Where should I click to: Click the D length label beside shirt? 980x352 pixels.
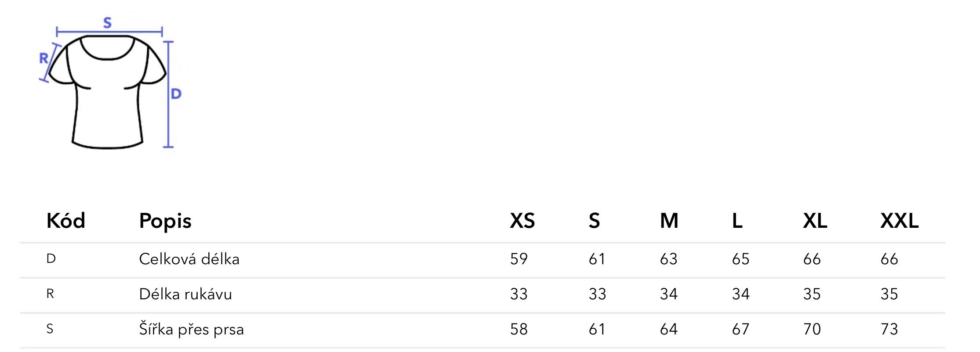click(x=176, y=93)
